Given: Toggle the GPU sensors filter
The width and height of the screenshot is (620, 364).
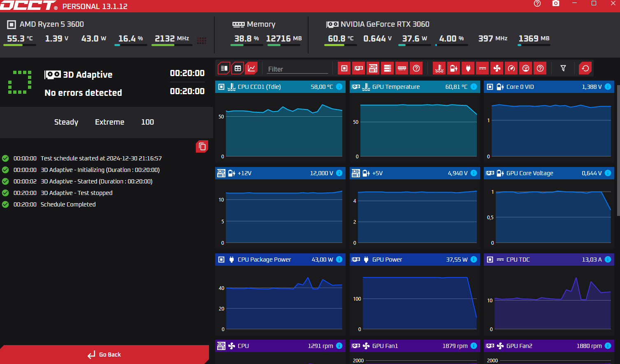Looking at the screenshot, I should coord(359,68).
